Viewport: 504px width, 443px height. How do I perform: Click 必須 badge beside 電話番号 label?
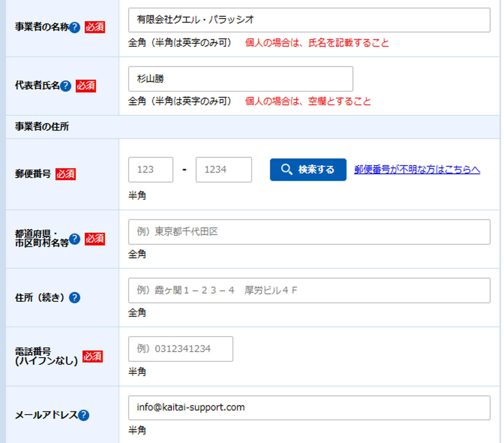92,356
